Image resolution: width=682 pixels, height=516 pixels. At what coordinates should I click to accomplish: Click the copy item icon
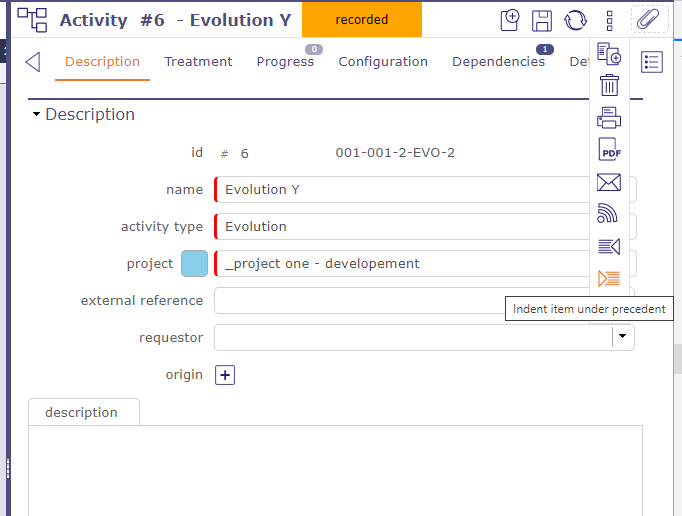pos(608,55)
